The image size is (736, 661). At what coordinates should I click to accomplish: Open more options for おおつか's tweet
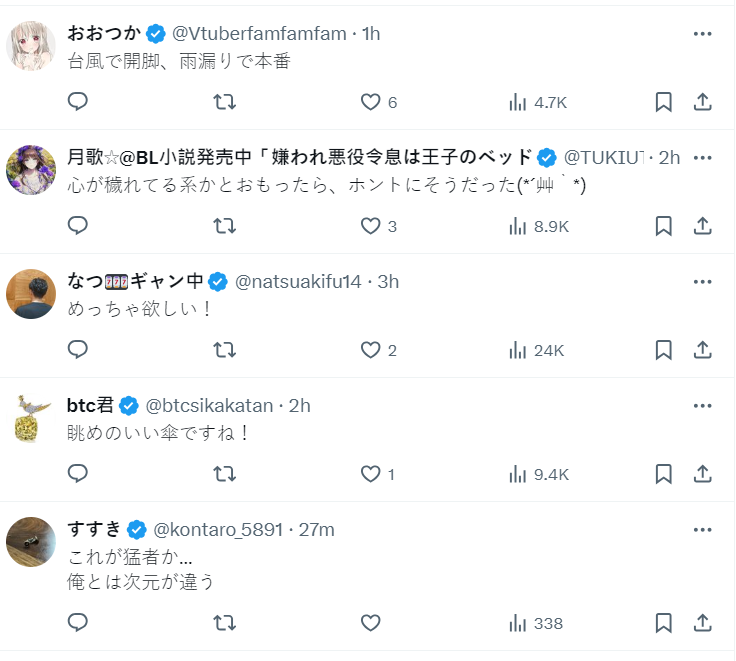703,33
